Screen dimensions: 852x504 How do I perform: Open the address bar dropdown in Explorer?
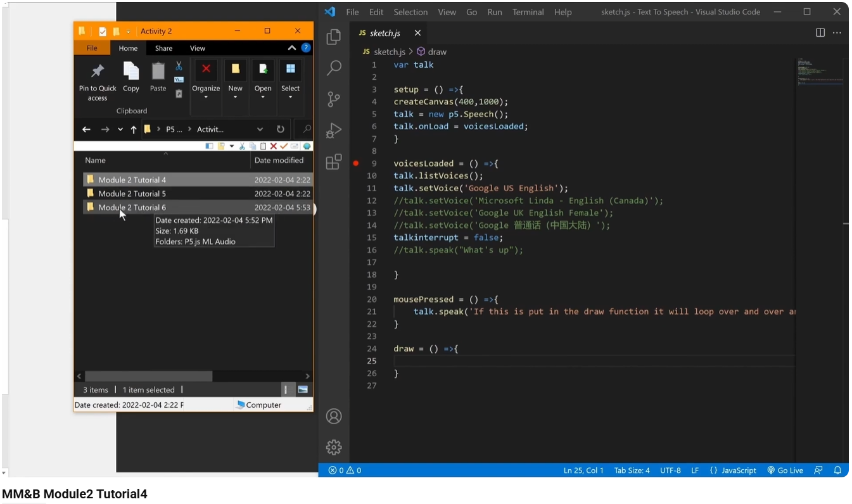pyautogui.click(x=260, y=129)
